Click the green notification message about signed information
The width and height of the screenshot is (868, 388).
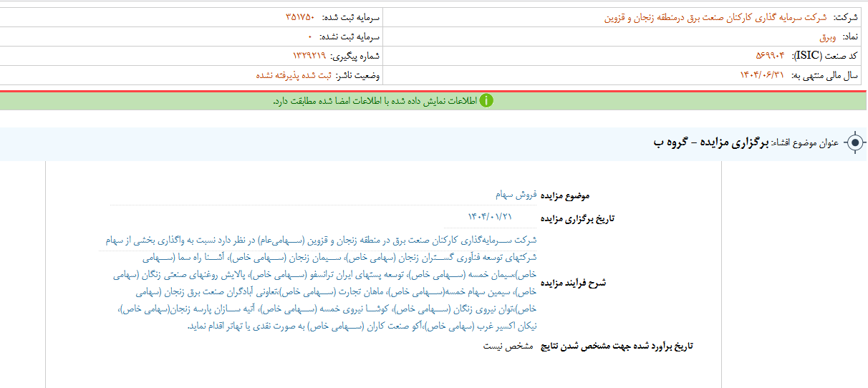tap(375, 101)
